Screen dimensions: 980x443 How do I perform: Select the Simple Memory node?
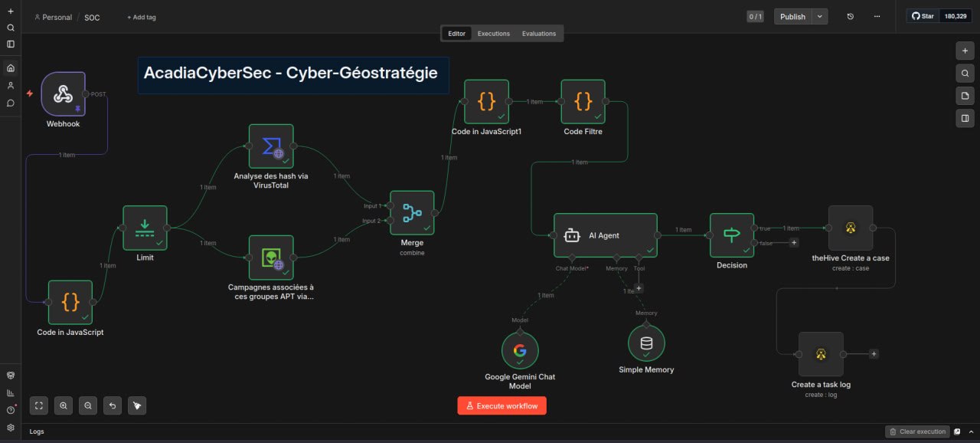[x=646, y=343]
